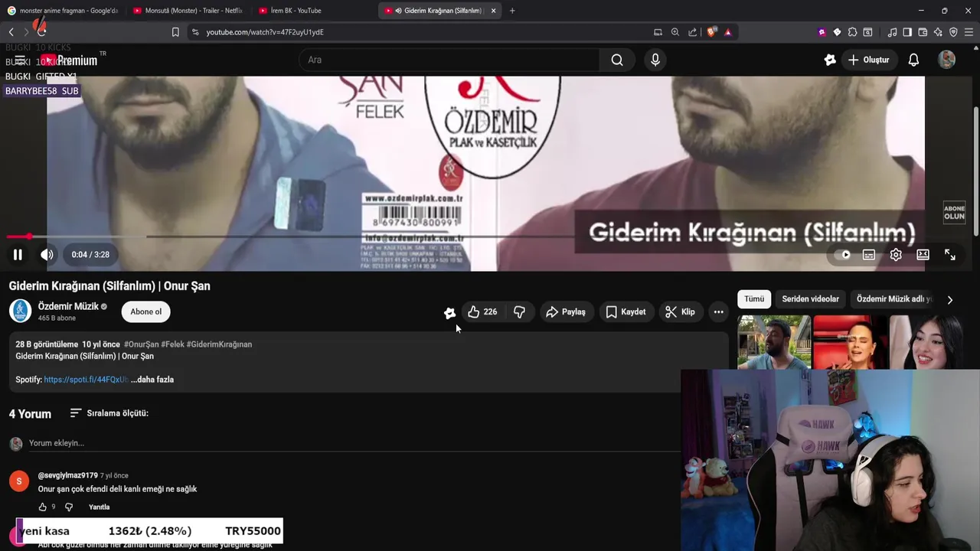This screenshot has width=980, height=551.
Task: Open Leo AI sparkle icon
Action: click(938, 32)
